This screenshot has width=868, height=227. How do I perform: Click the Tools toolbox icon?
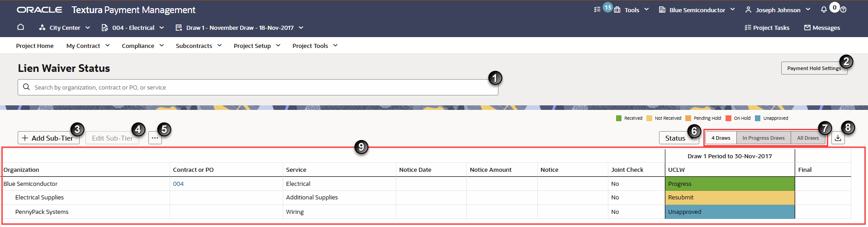tap(617, 9)
